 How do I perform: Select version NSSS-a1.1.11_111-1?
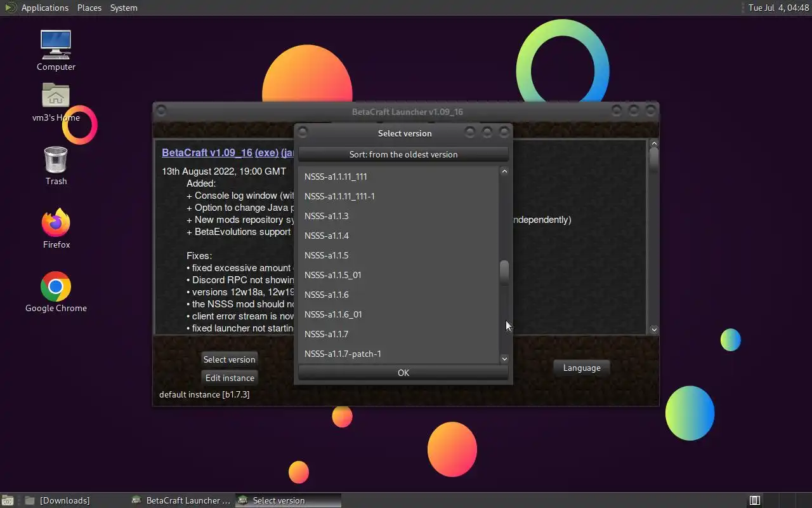coord(398,196)
